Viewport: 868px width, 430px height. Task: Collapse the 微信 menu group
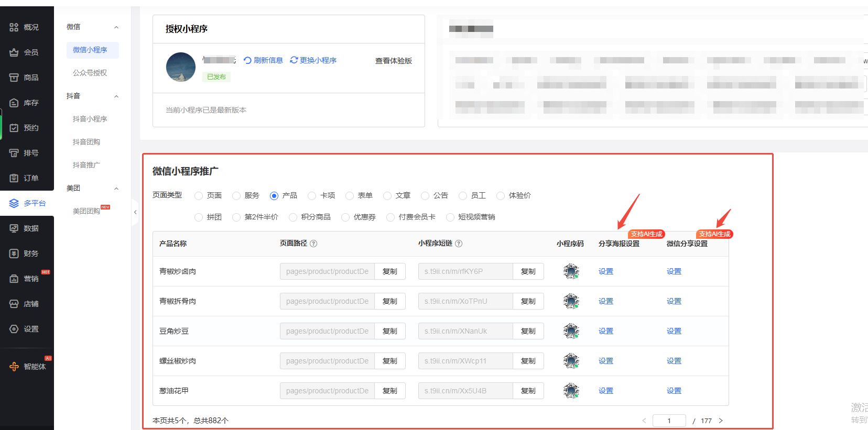116,27
